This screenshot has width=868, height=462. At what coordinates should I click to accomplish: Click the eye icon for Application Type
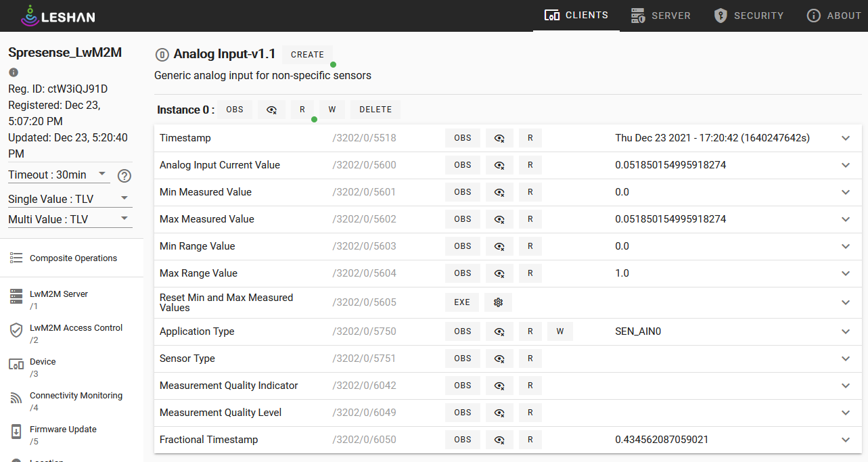(x=499, y=331)
